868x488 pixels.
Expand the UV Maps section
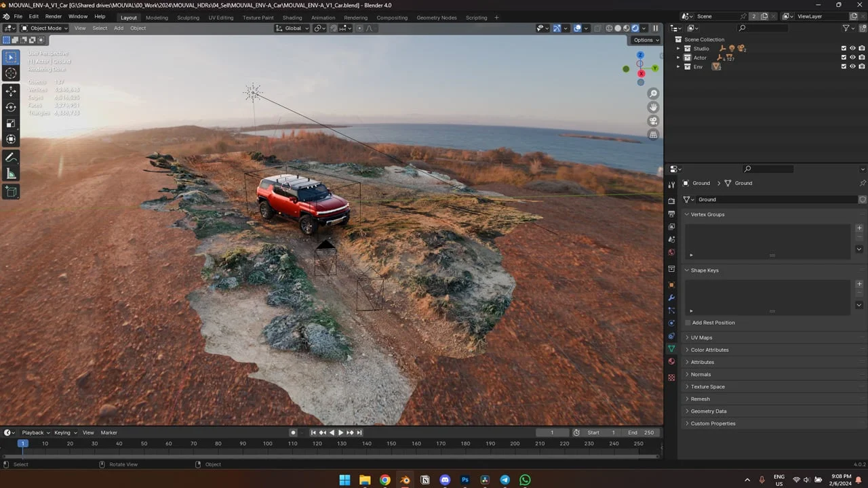pyautogui.click(x=701, y=337)
